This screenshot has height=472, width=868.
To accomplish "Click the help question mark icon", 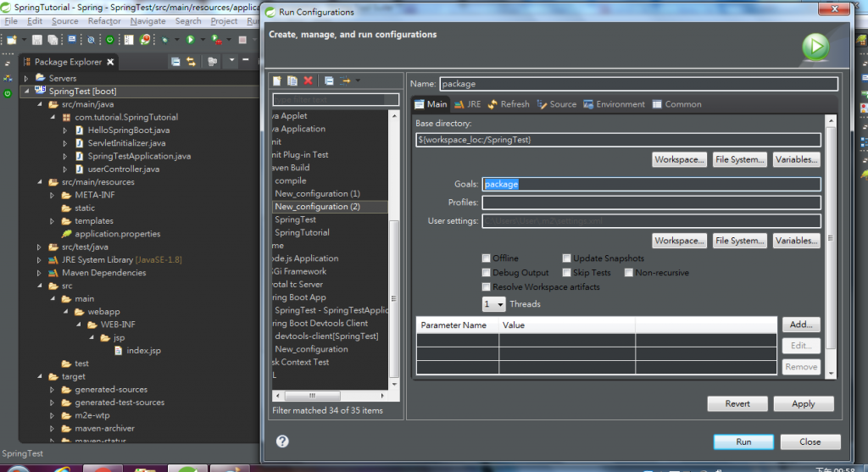I will [282, 441].
